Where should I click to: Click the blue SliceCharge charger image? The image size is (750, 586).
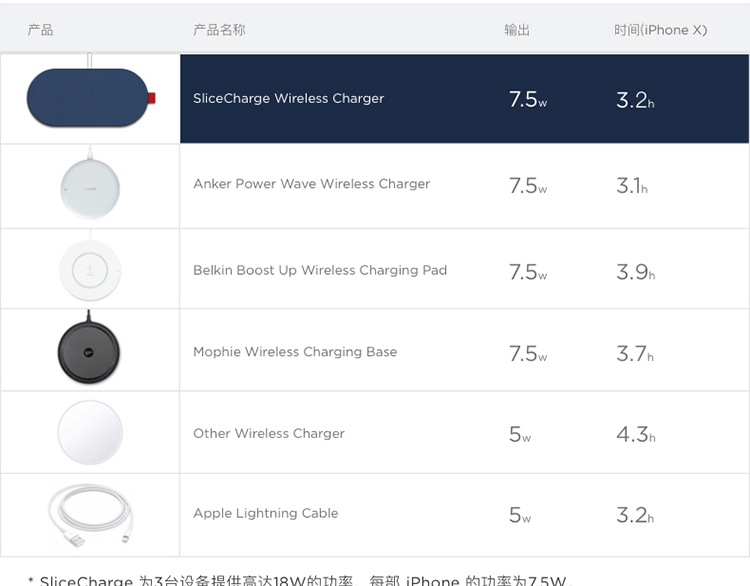pos(91,97)
